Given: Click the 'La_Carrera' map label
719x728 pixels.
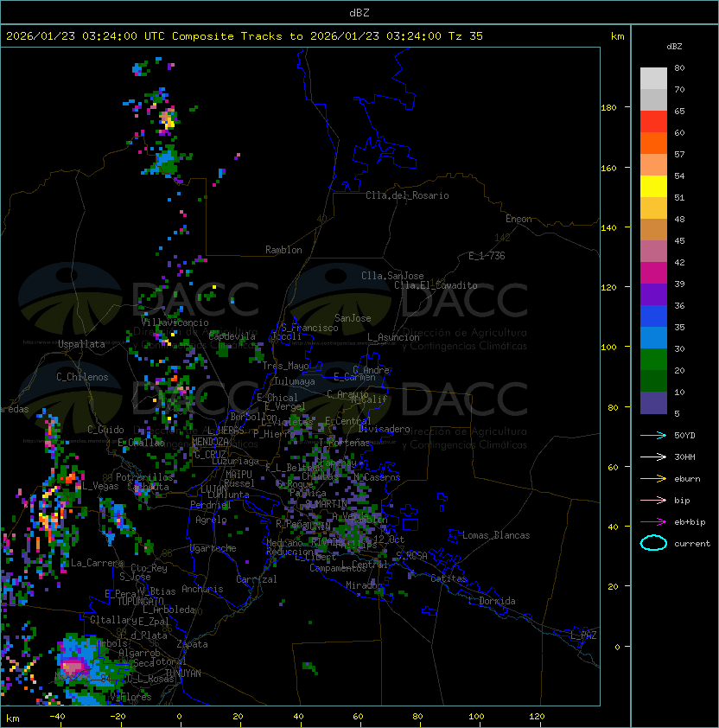Looking at the screenshot, I should [x=97, y=563].
